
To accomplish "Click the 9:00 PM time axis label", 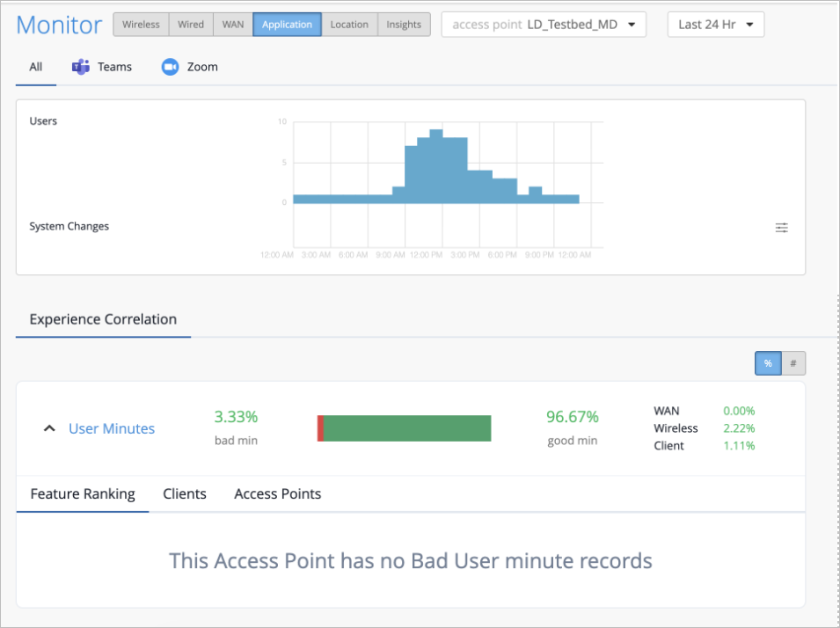I will point(539,255).
